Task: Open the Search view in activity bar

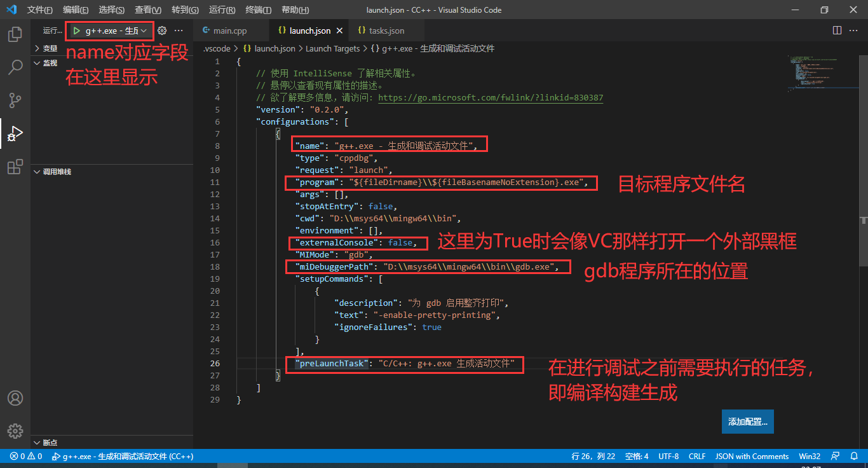Action: (15, 67)
